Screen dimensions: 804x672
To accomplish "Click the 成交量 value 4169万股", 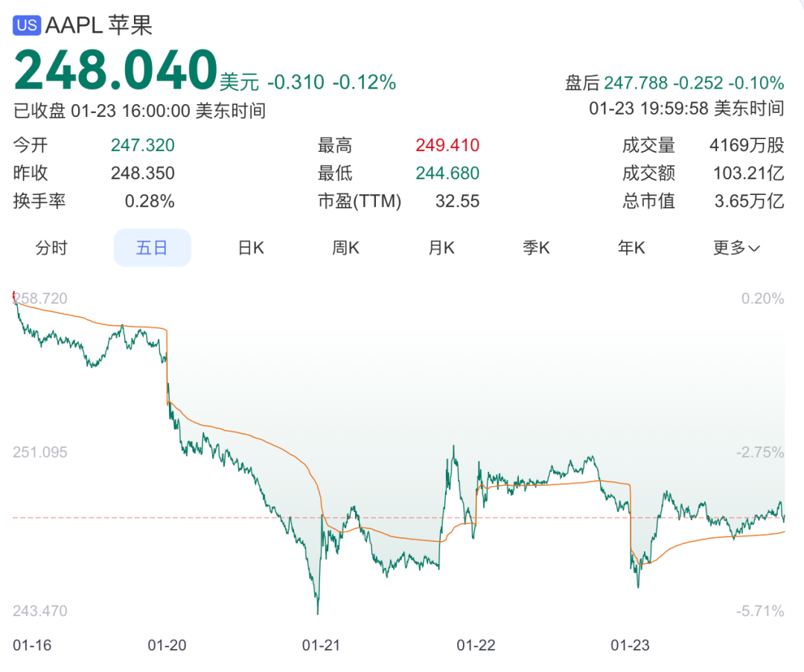I will pyautogui.click(x=747, y=145).
